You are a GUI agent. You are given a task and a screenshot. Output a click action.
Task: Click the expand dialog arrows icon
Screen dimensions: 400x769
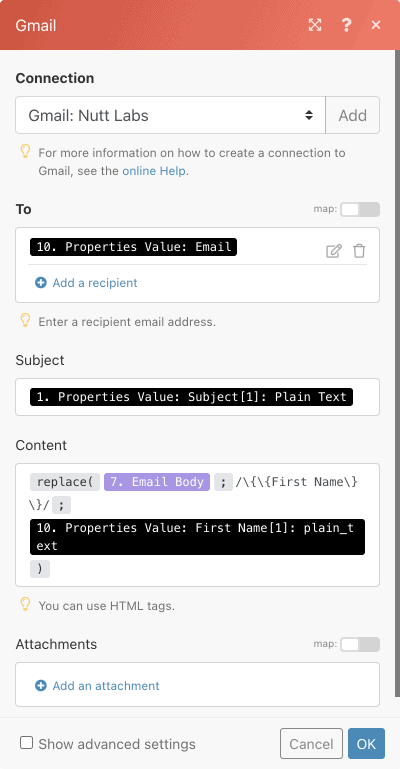click(x=315, y=25)
